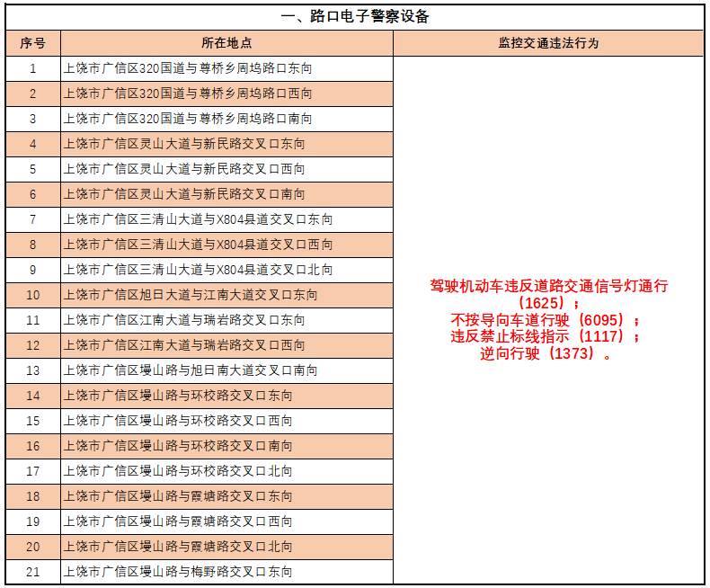Click serial number 4 cell
This screenshot has height=588, width=710.
pyautogui.click(x=32, y=144)
